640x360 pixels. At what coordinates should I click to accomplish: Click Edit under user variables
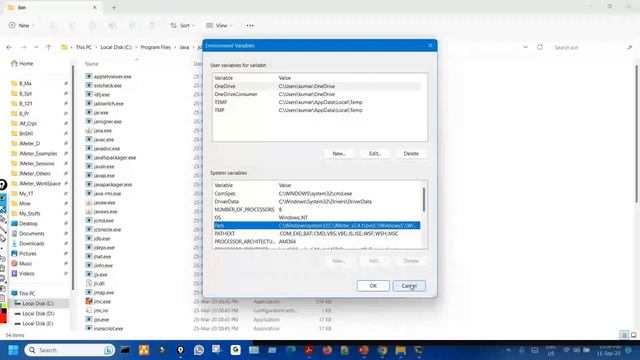[x=375, y=154]
